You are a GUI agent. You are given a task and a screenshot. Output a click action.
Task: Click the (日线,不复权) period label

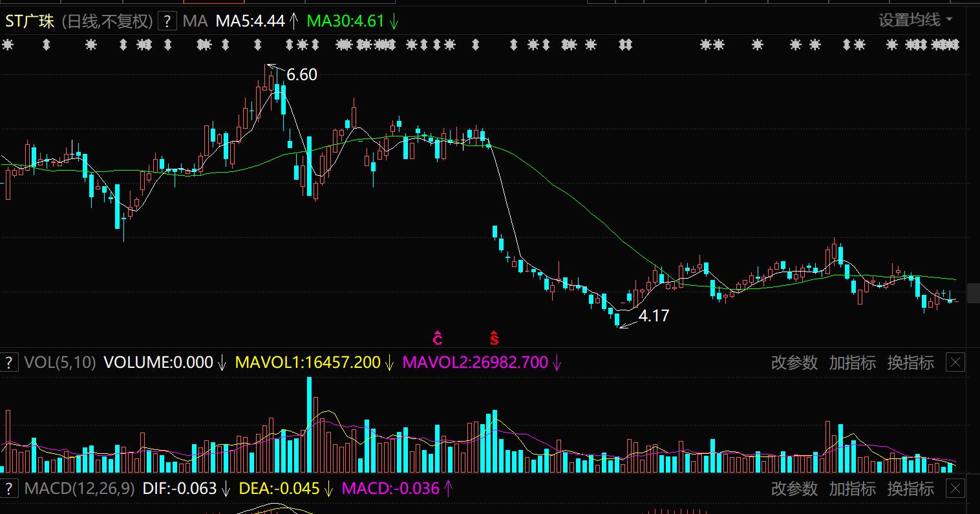point(107,21)
